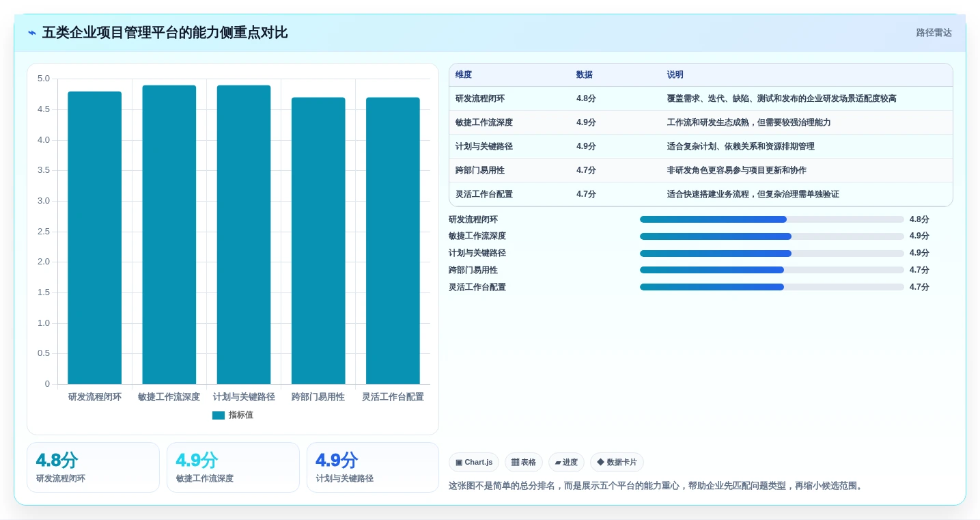
Task: Click 灵活工作台配置 in the table
Action: click(484, 194)
